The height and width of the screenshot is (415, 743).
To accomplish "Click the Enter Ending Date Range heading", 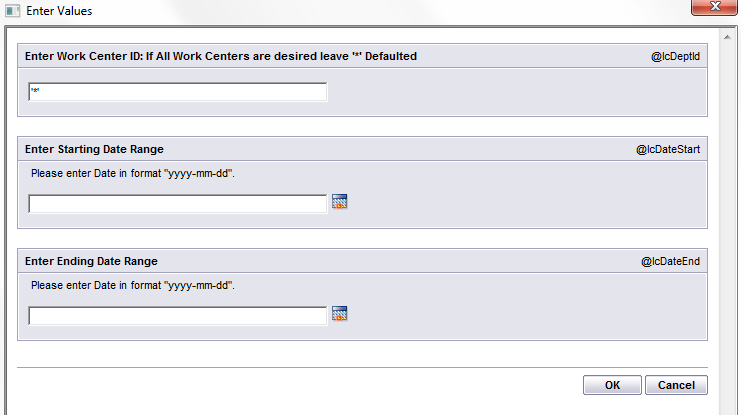I will pyautogui.click(x=91, y=262).
